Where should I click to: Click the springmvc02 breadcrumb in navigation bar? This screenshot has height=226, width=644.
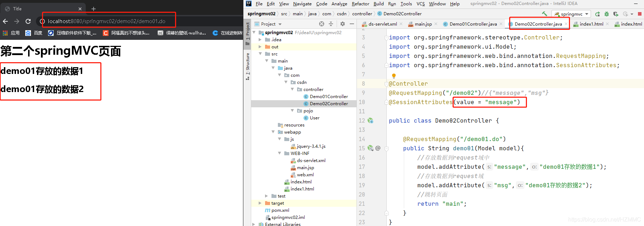coord(262,14)
